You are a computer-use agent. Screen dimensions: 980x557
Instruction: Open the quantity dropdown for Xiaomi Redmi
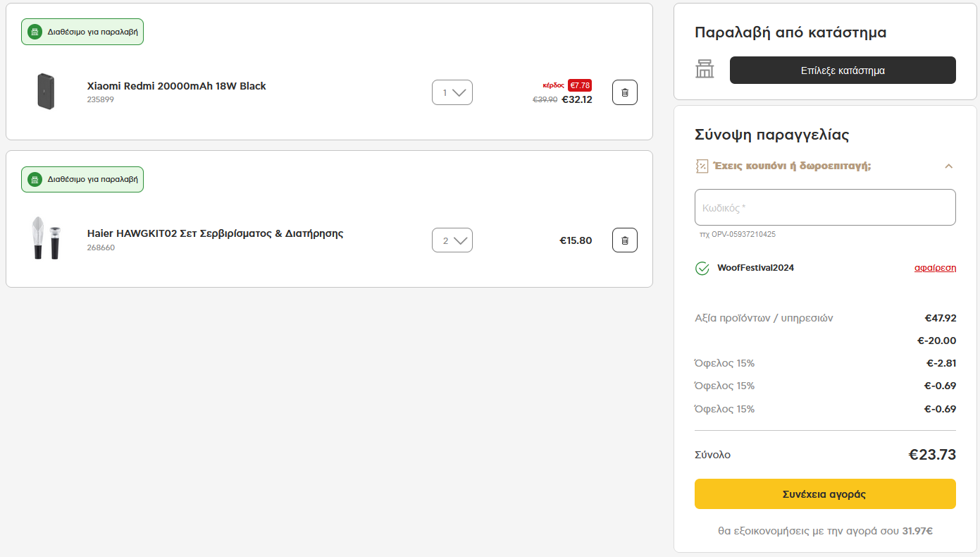point(452,92)
